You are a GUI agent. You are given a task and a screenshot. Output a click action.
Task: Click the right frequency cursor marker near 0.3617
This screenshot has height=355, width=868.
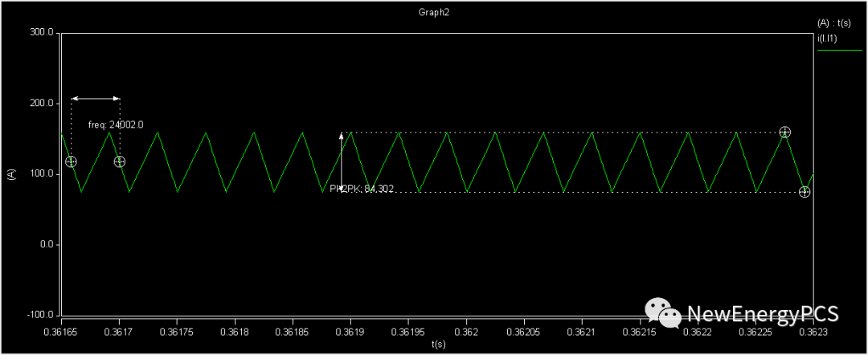pyautogui.click(x=120, y=161)
